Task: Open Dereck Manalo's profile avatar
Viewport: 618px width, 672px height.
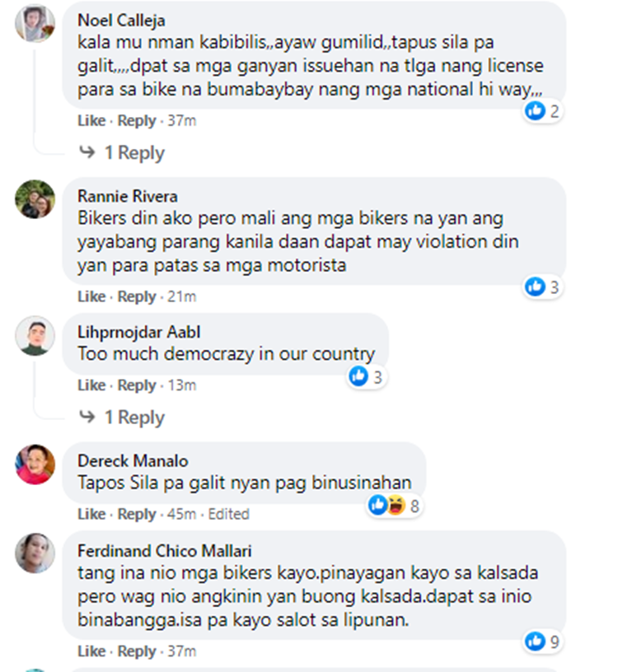Action: point(35,464)
